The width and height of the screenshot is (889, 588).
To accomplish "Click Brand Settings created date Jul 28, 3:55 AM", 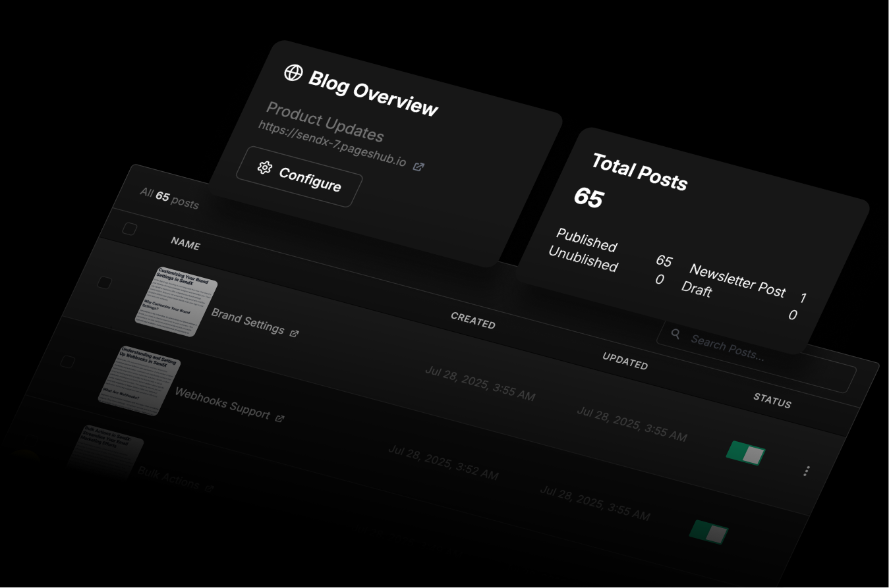I will 480,383.
